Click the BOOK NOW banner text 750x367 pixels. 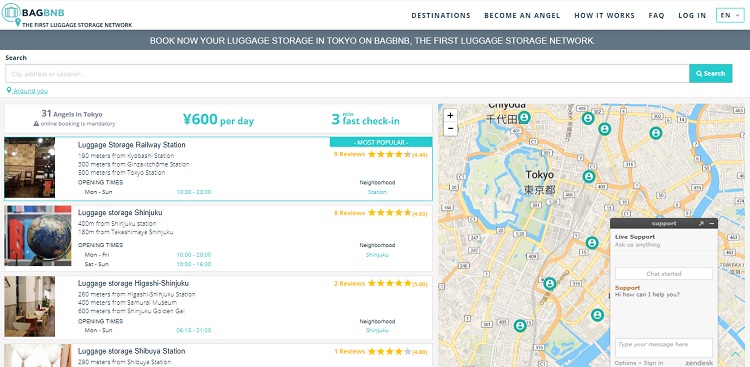372,41
